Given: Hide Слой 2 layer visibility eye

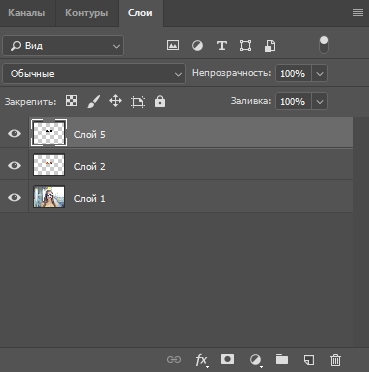Looking at the screenshot, I should 14,165.
